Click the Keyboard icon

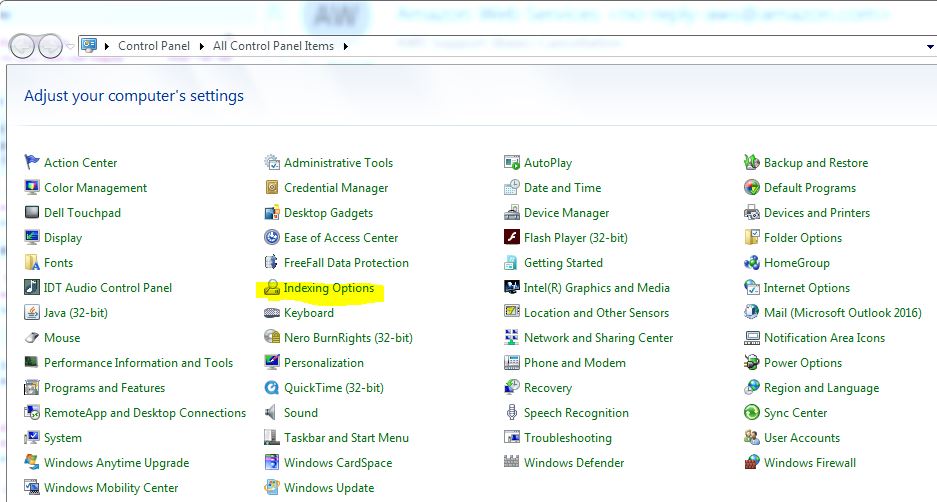(x=272, y=313)
